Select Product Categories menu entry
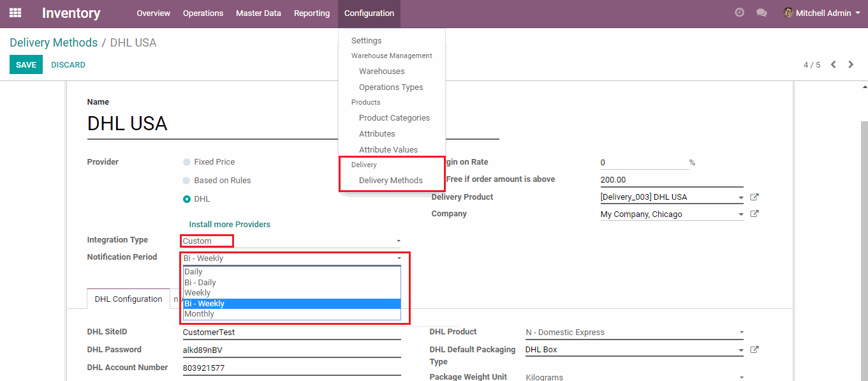The image size is (868, 381). pyautogui.click(x=394, y=118)
